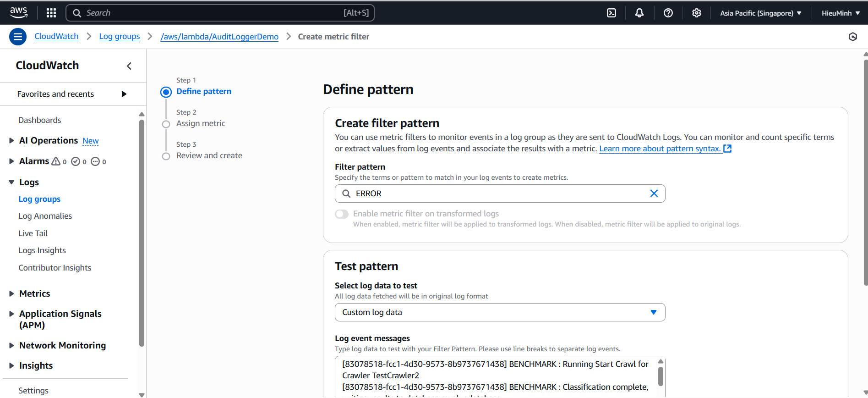Viewport: 868px width, 398px height.
Task: Click the main page vertical scrollbar
Action: click(866, 172)
